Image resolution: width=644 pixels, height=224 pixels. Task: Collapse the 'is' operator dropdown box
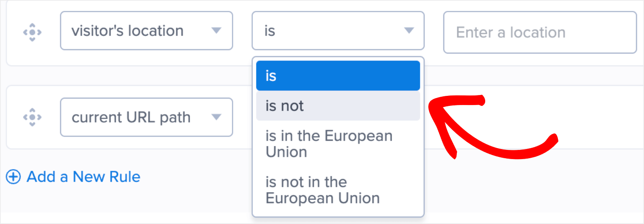click(338, 31)
